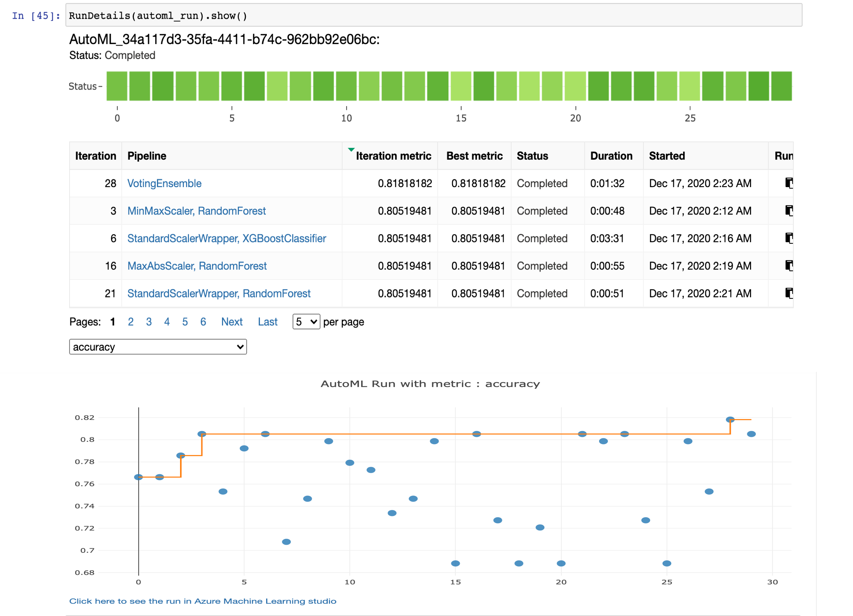Open the VotingEnsemble pipeline link
The height and width of the screenshot is (616, 853).
164,183
